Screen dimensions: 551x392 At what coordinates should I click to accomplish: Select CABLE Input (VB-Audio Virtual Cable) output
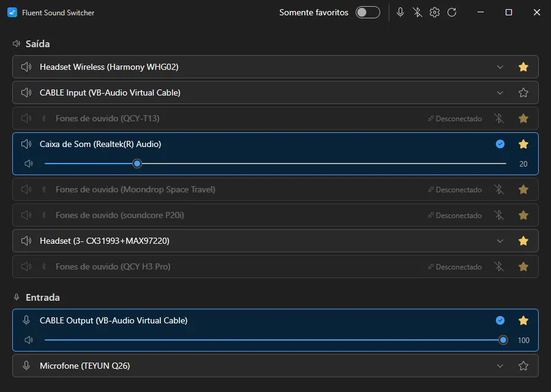pyautogui.click(x=275, y=92)
